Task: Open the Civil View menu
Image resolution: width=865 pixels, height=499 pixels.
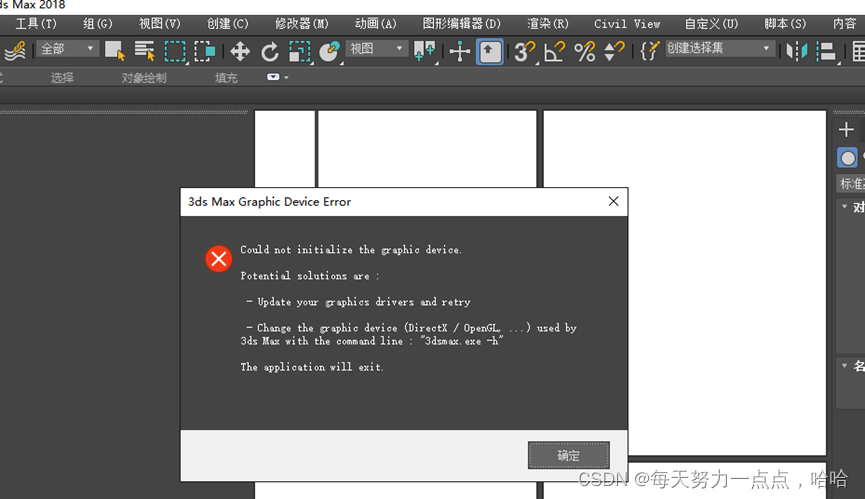Action: coord(627,24)
